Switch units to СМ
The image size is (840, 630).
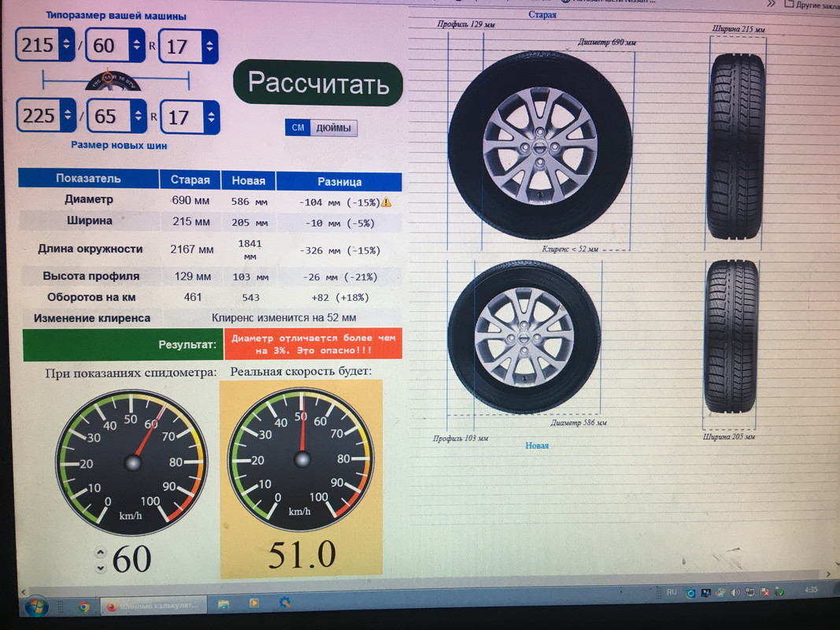[298, 128]
